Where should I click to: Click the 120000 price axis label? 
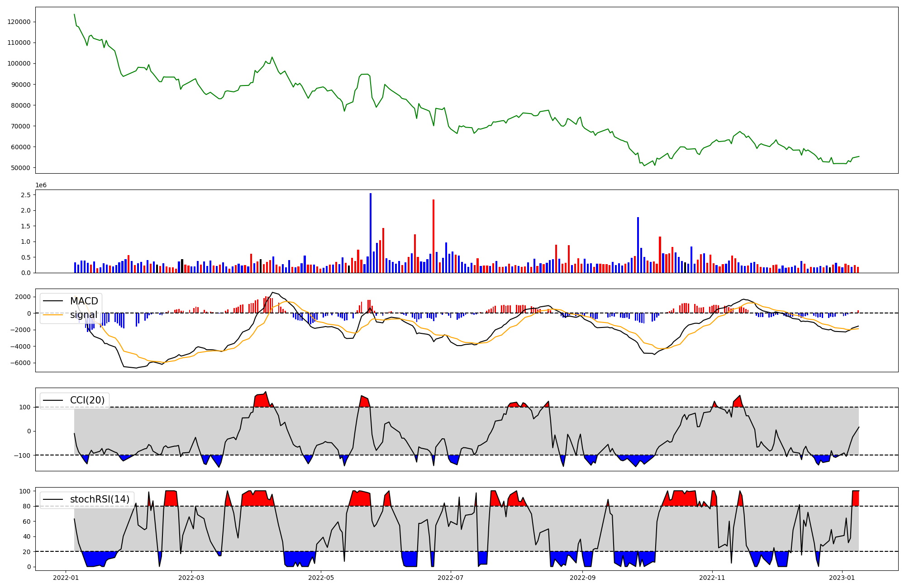coord(19,22)
